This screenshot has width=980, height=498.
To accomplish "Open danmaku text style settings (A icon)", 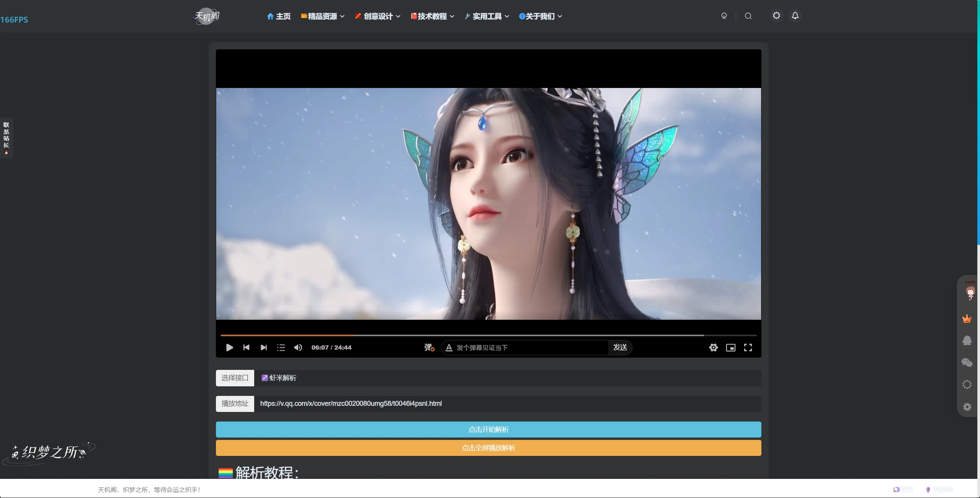I will tap(449, 347).
